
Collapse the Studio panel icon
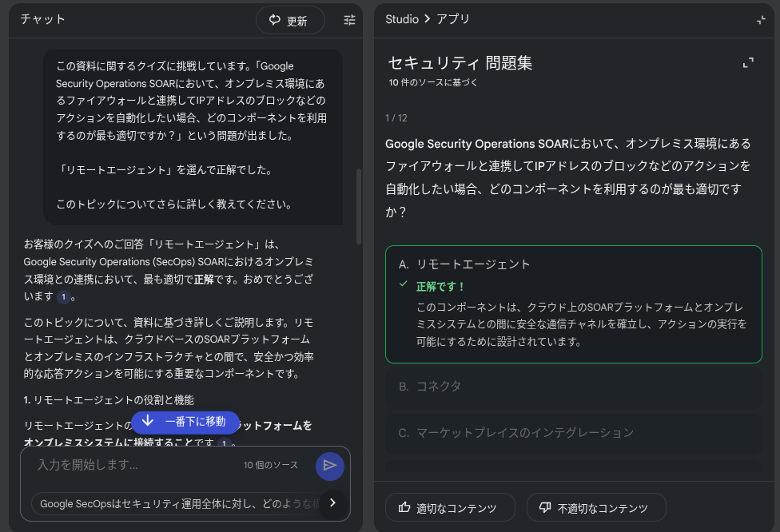[x=761, y=20]
